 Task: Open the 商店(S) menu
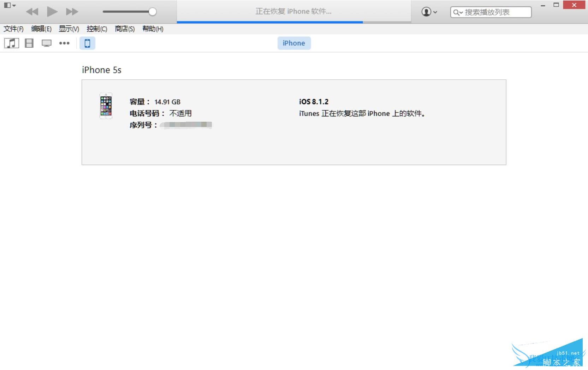tap(124, 29)
